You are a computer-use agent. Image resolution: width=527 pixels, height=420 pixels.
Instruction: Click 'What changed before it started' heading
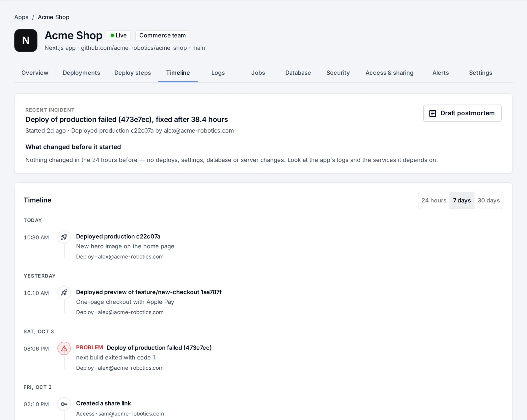coord(73,147)
